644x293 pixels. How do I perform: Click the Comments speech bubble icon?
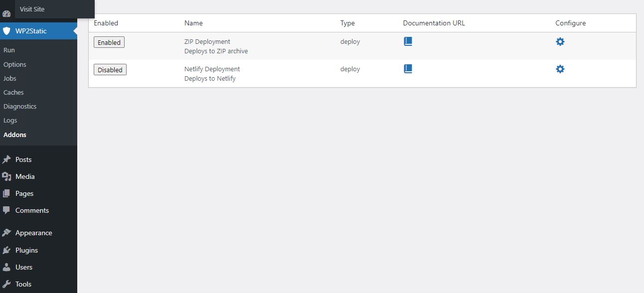tap(6, 210)
